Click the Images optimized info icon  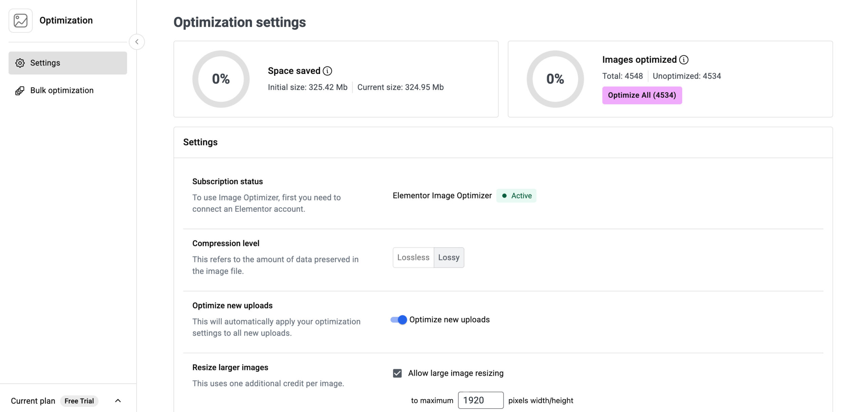684,60
